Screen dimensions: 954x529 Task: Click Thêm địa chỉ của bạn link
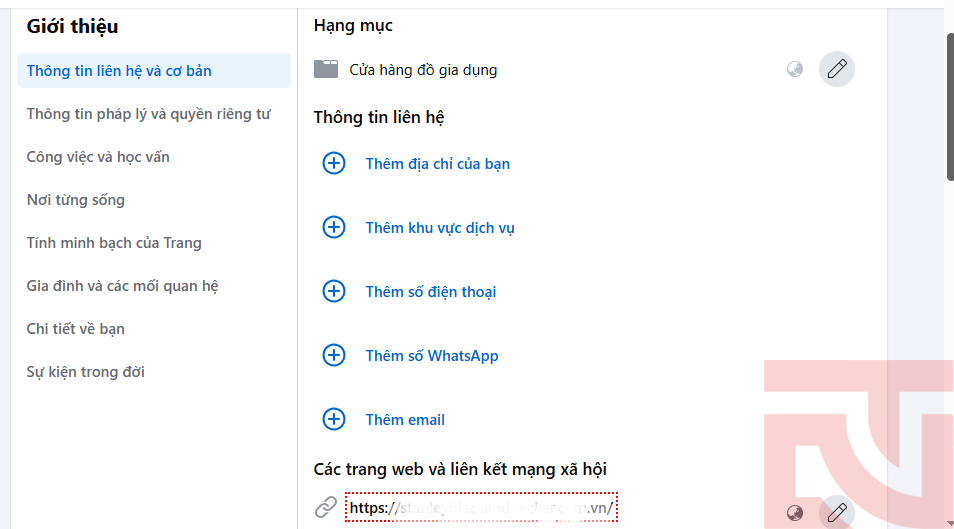tap(437, 164)
